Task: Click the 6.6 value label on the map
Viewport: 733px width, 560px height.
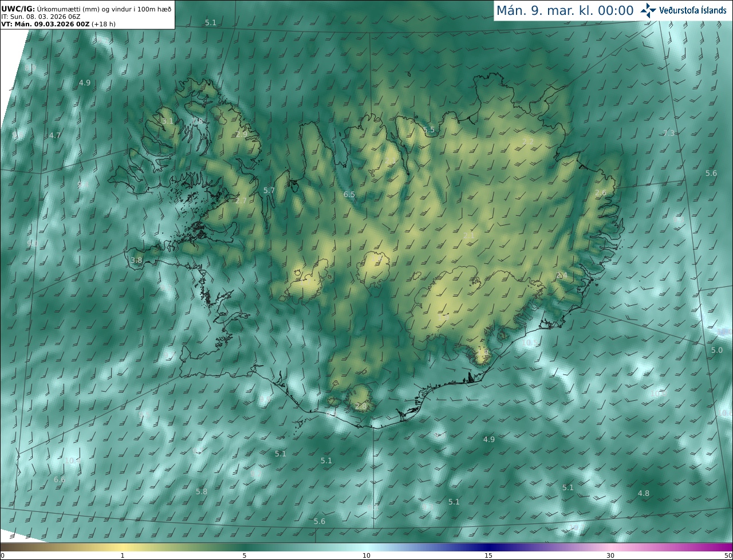Action: tap(60, 479)
